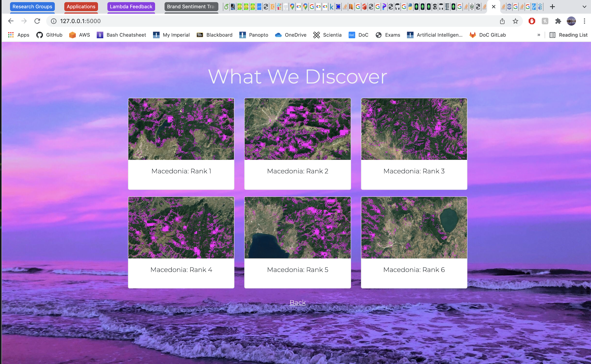
Task: Click the Applications red tab group
Action: pos(81,7)
